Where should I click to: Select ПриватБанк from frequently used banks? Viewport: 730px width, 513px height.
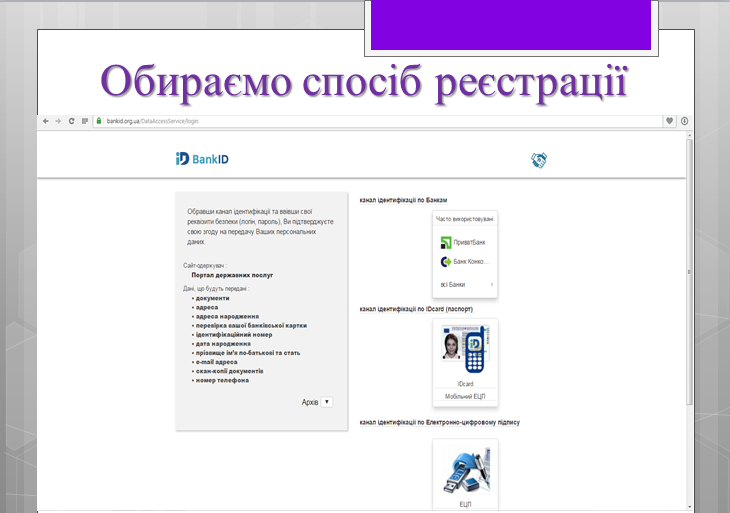coord(463,243)
